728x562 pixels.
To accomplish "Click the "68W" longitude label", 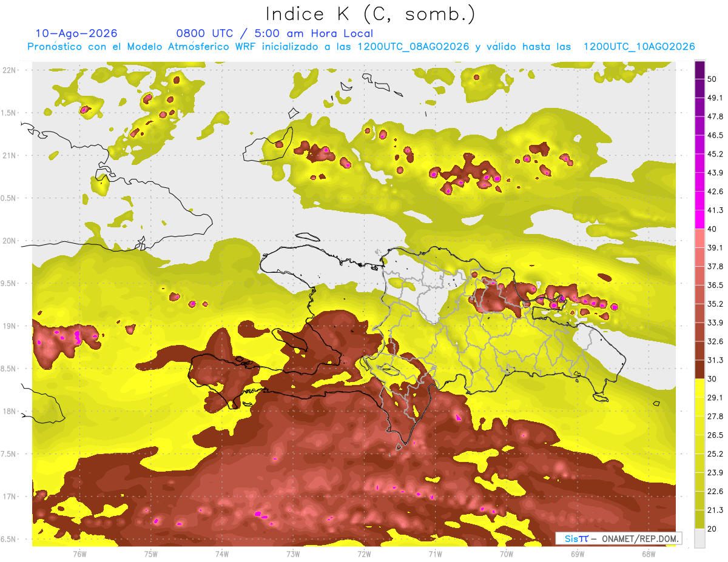I will tap(649, 554).
